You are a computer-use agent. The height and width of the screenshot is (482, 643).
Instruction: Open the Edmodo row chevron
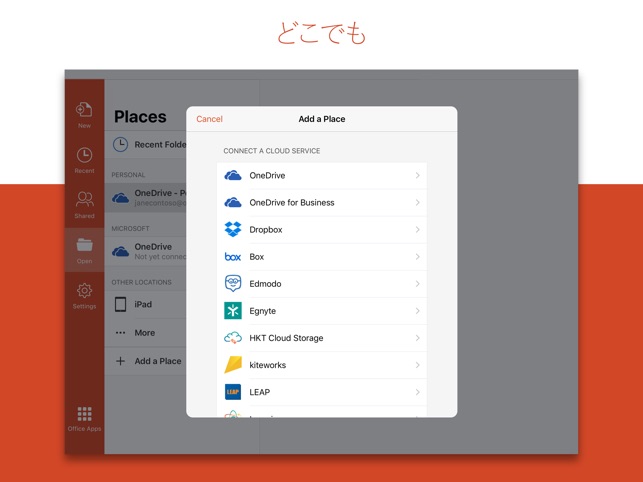pyautogui.click(x=417, y=284)
